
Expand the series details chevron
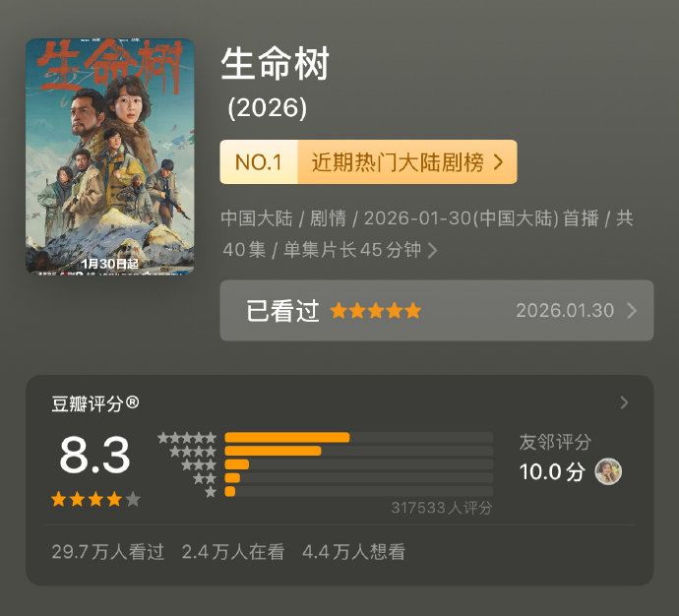[x=432, y=251]
